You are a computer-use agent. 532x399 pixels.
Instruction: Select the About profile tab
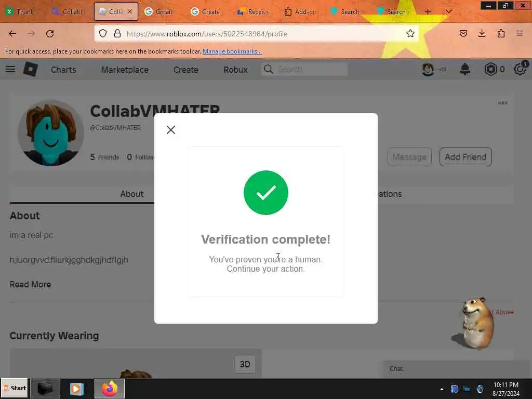click(x=132, y=194)
